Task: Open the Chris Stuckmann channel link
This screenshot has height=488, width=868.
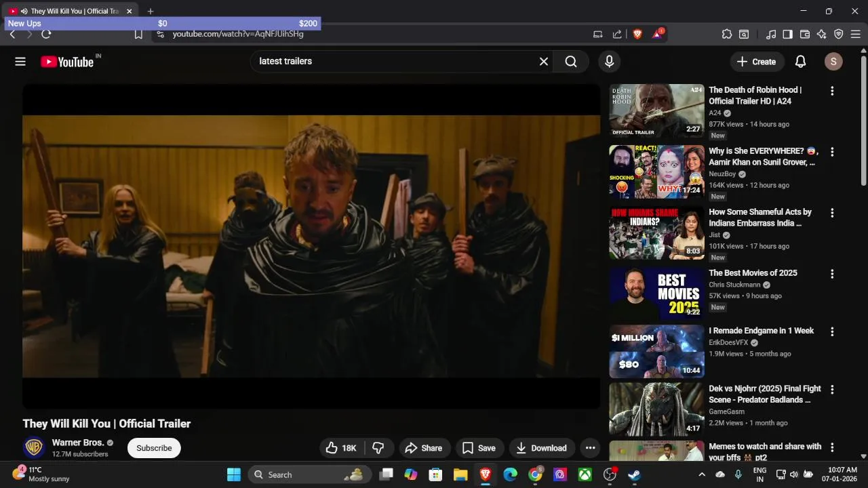Action: [734, 285]
